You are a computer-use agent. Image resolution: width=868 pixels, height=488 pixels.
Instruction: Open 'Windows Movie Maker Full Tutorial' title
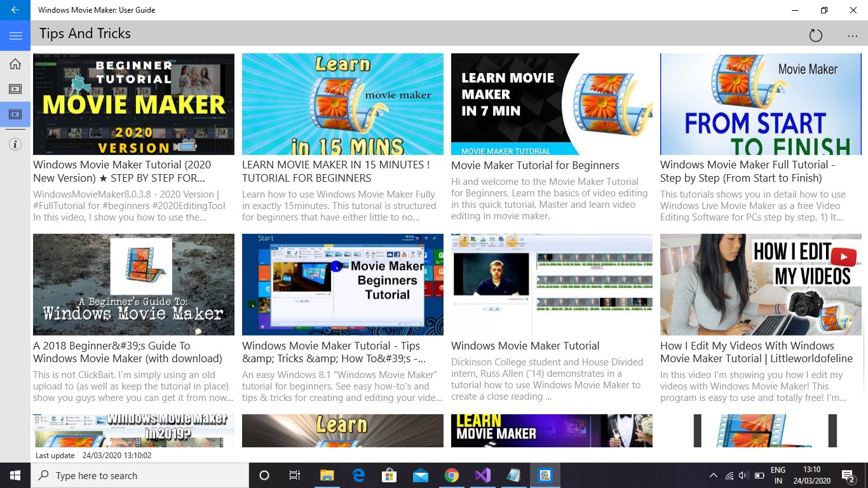coord(748,172)
